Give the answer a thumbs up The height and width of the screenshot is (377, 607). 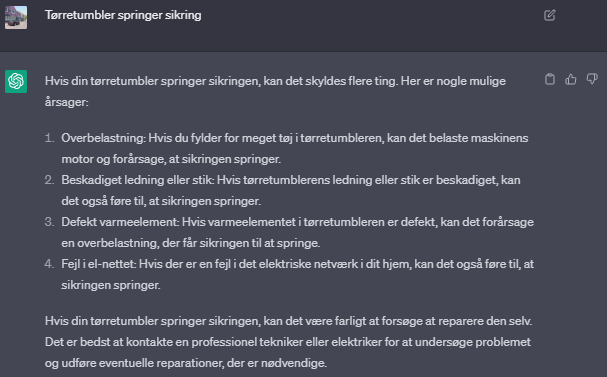[x=571, y=79]
